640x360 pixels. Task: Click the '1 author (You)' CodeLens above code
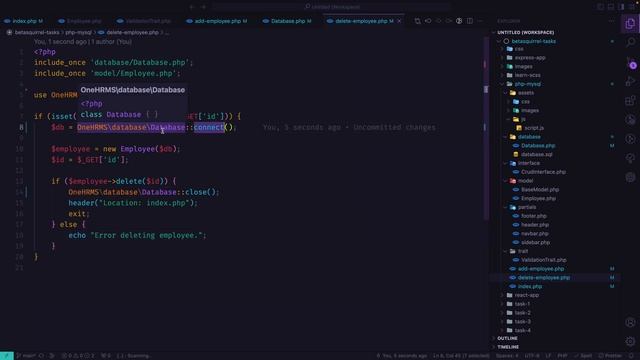pos(111,42)
